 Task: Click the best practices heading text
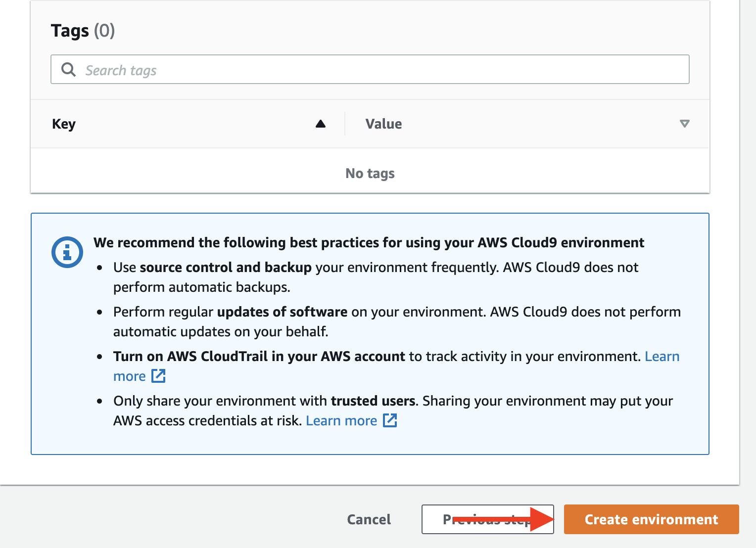pyautogui.click(x=369, y=242)
